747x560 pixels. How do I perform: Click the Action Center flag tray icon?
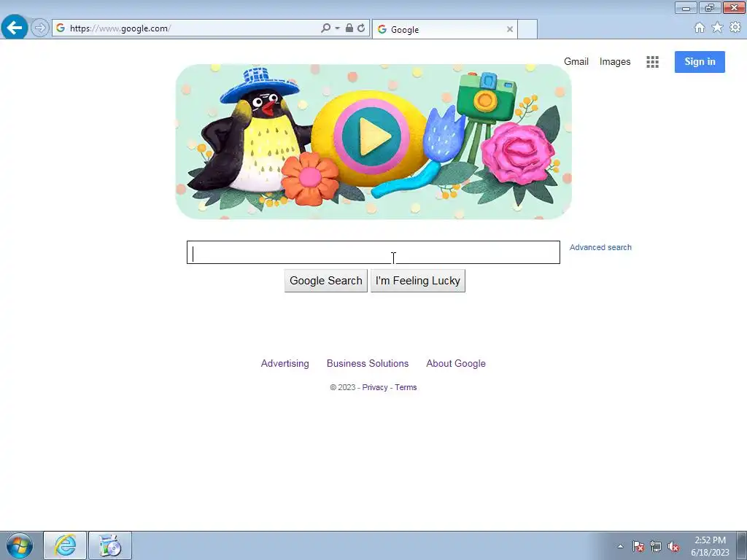638,546
